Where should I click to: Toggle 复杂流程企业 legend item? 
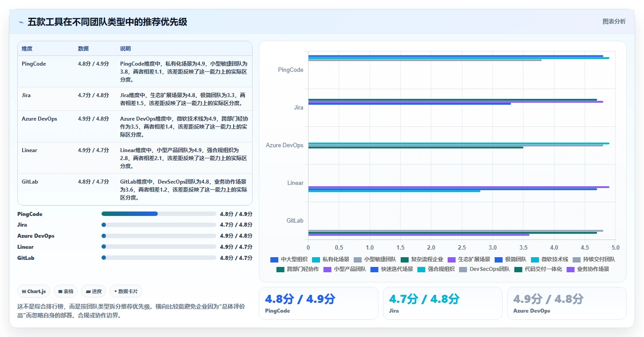tap(422, 259)
